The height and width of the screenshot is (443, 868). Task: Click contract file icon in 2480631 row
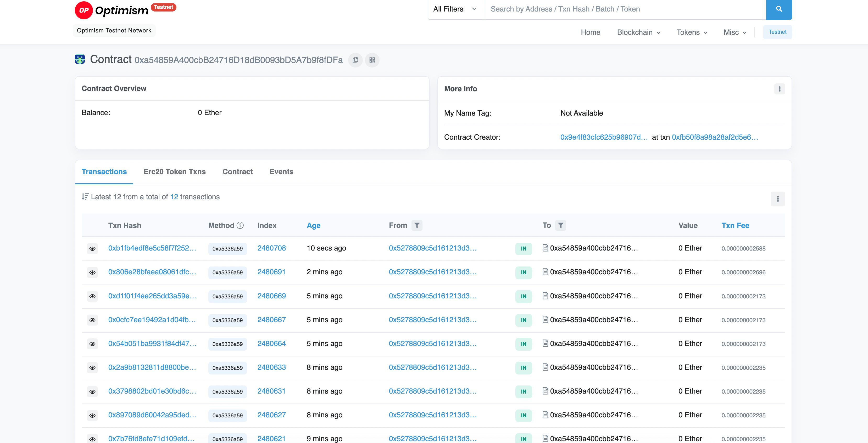(x=545, y=391)
